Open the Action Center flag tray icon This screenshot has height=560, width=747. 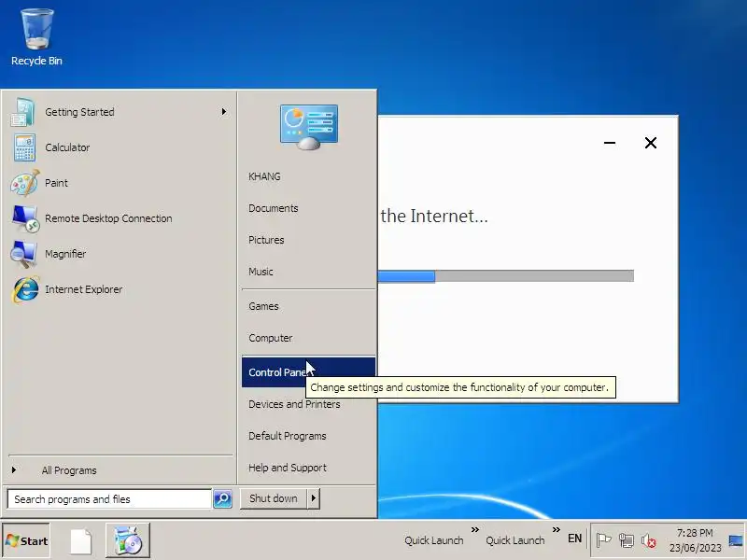coord(603,540)
